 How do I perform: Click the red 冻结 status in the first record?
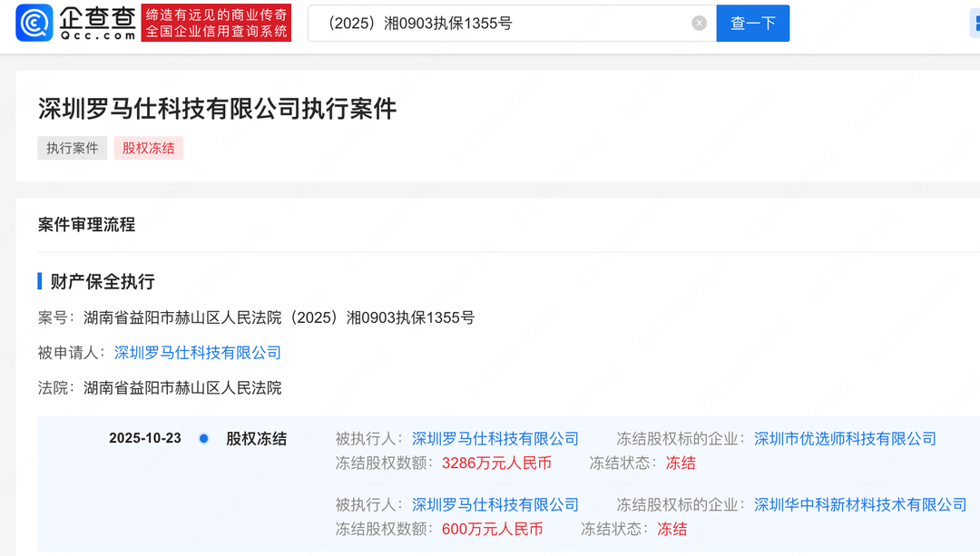[680, 463]
